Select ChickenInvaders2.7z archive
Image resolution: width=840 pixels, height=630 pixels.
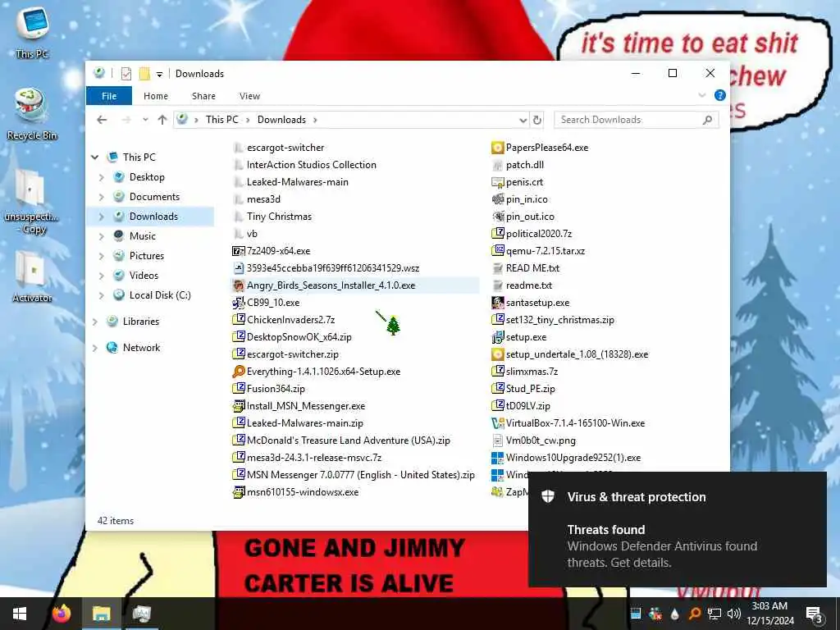click(284, 320)
